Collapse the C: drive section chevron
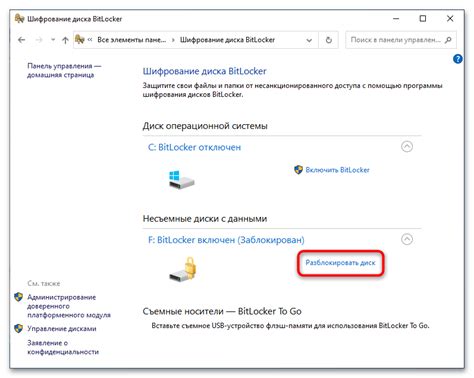The height and width of the screenshot is (378, 474). tap(407, 146)
